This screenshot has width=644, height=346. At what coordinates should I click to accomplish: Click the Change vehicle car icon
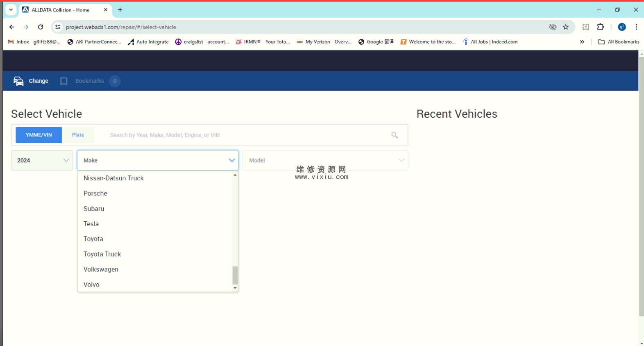tap(18, 81)
